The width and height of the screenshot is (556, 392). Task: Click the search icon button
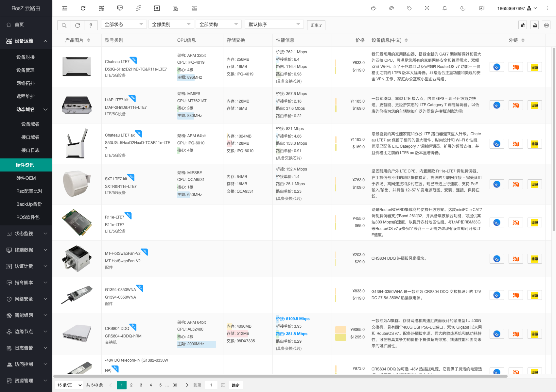(x=64, y=25)
